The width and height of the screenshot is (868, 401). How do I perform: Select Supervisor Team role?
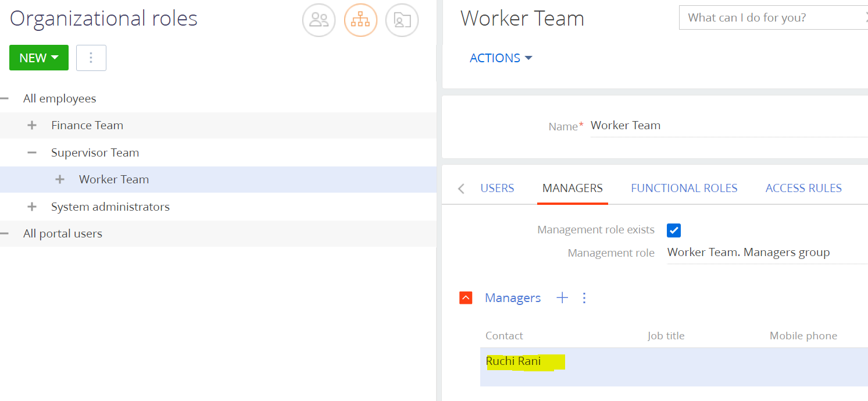pyautogui.click(x=95, y=152)
